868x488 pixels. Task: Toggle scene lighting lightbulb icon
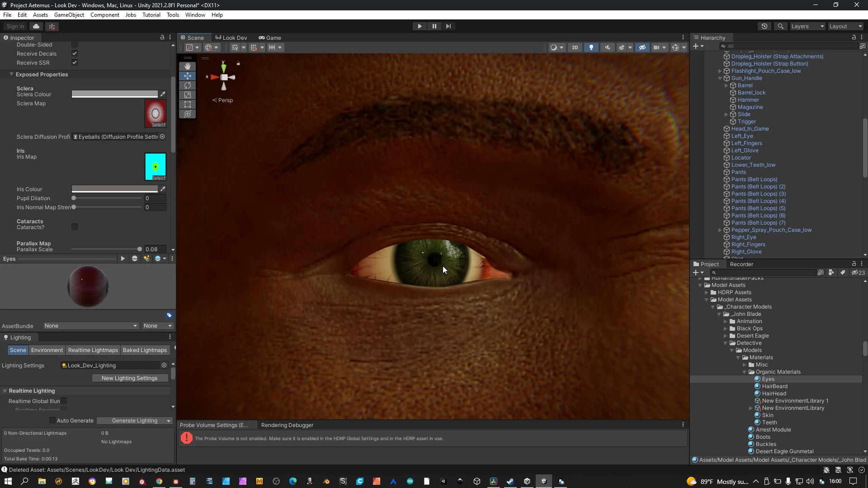click(591, 47)
